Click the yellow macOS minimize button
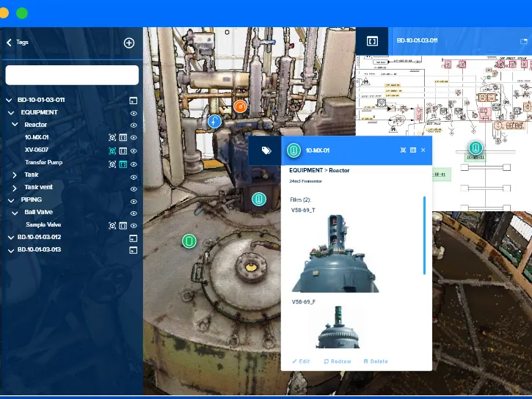The image size is (532, 399). [x=4, y=13]
